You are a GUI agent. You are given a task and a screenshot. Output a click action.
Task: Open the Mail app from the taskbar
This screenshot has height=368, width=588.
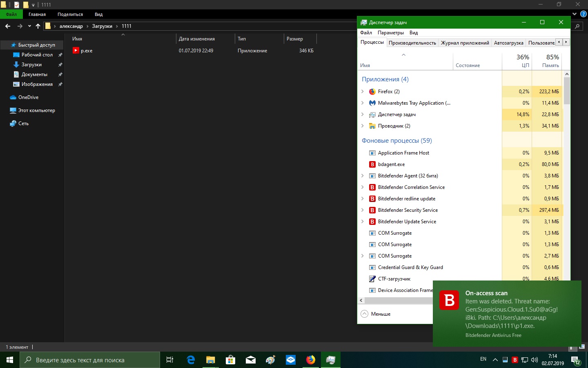click(x=250, y=360)
